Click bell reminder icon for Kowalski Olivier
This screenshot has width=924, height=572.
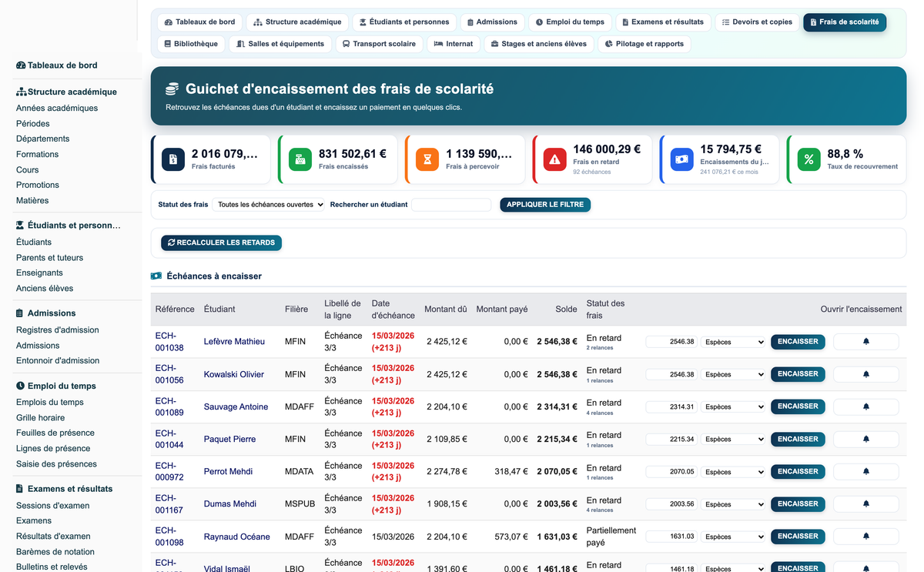coord(865,374)
